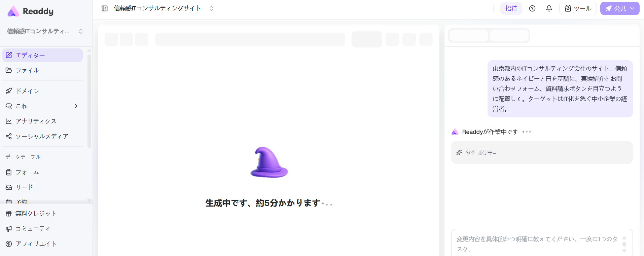The height and width of the screenshot is (256, 644).
Task: Select エディター in the sidebar
Action: point(42,55)
